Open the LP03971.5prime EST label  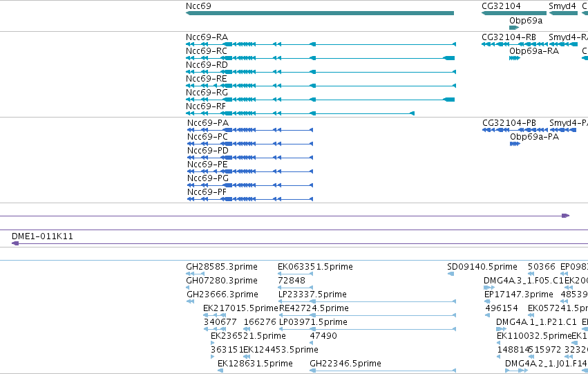[313, 322]
